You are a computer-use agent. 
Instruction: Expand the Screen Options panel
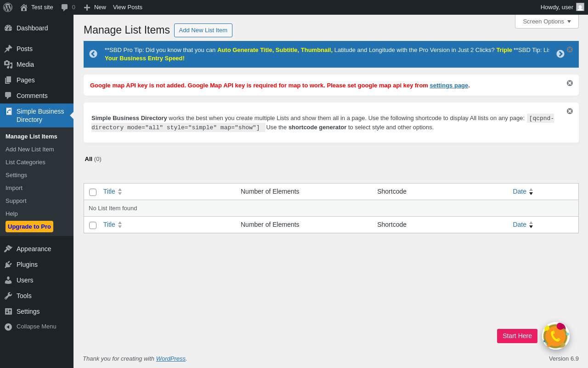coord(547,21)
